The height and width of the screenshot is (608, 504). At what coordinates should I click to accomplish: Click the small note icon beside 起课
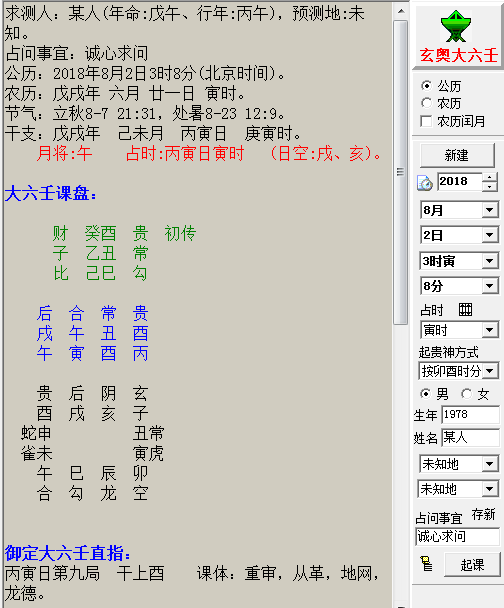[x=426, y=563]
